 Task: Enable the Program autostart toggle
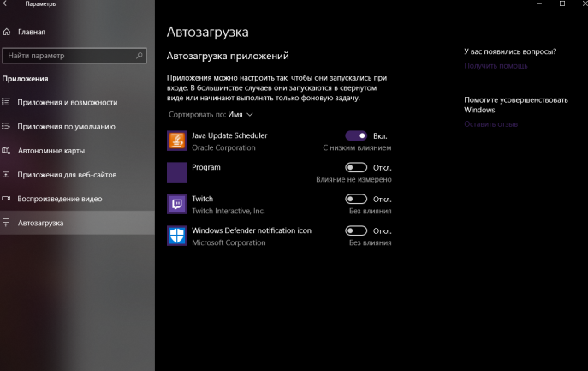(x=356, y=167)
